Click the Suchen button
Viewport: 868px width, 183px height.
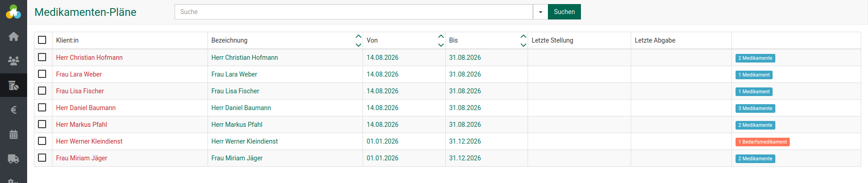pos(564,12)
